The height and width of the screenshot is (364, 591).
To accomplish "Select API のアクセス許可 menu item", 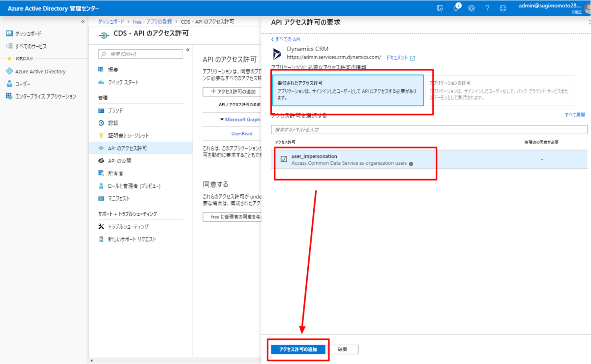I will pos(141,148).
